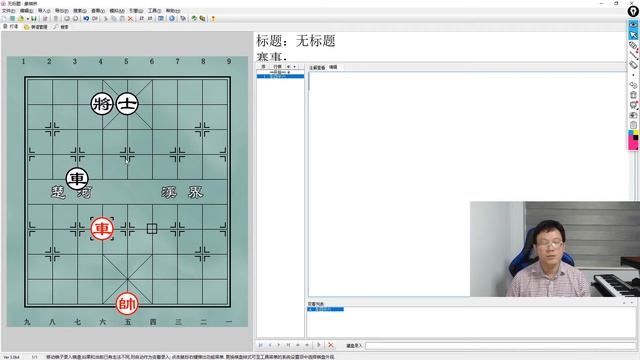640x360 pixels.
Task: Jump to first move navigation button
Action: coord(260,345)
